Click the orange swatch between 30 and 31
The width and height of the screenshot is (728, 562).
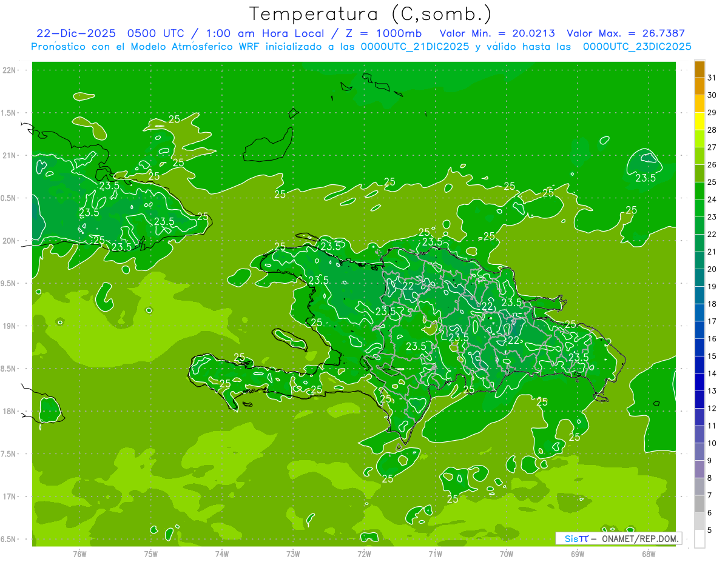699,87
